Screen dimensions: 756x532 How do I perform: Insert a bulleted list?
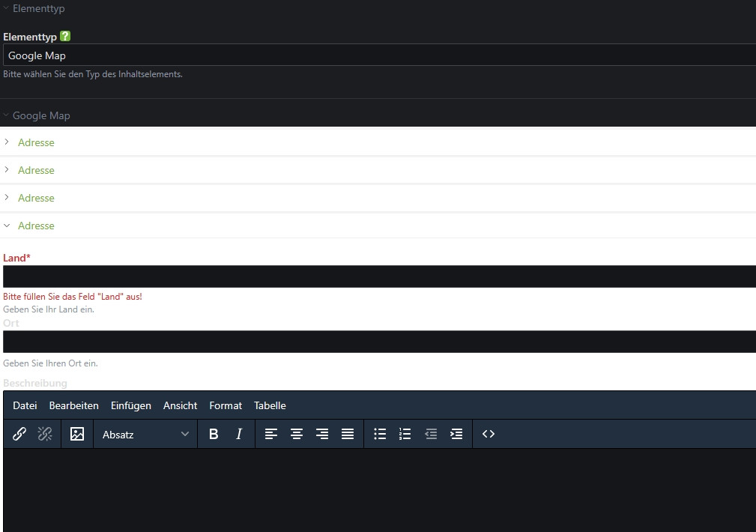(380, 434)
